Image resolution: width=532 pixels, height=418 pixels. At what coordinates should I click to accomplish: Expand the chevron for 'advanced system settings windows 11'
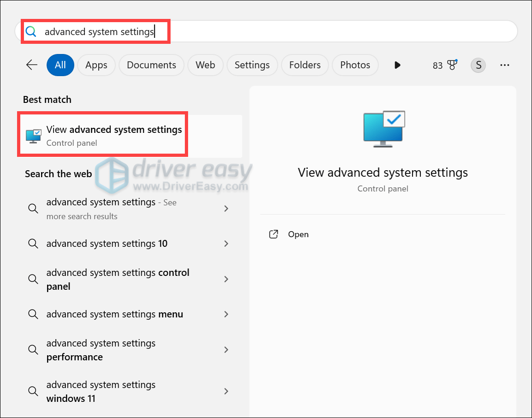click(x=226, y=391)
